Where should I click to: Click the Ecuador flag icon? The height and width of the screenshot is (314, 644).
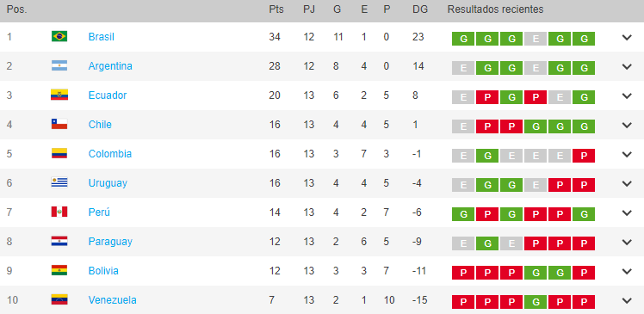click(59, 95)
